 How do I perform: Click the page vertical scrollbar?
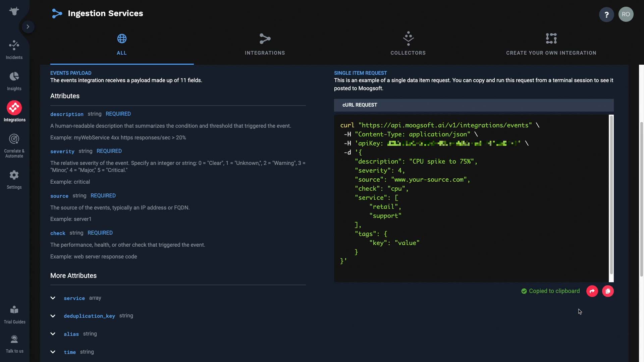pos(642,199)
